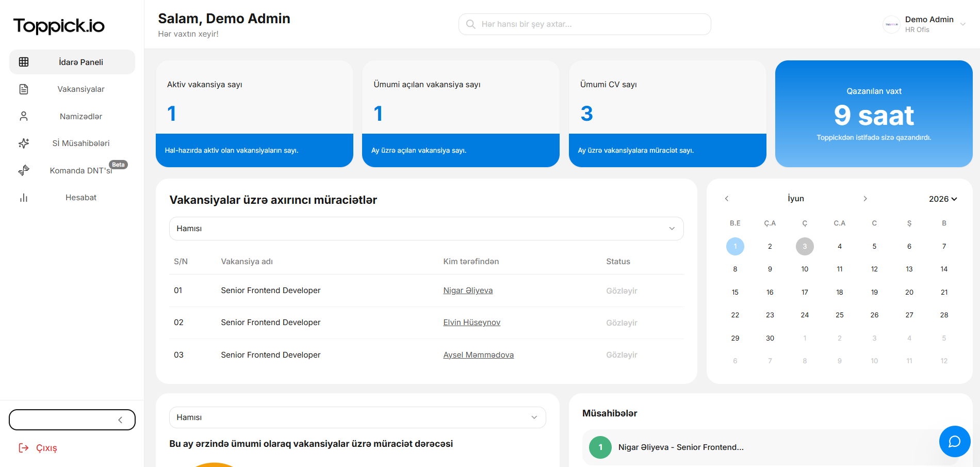Click the Status column header
This screenshot has width=980, height=467.
(x=618, y=262)
